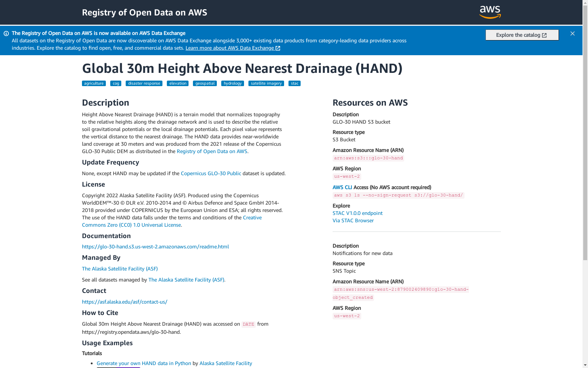The image size is (588, 368).
Task: Click the geospatial tag
Action: pos(205,84)
